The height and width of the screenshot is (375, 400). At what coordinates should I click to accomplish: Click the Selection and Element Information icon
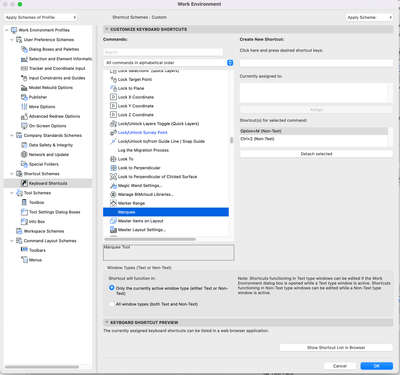[24, 59]
